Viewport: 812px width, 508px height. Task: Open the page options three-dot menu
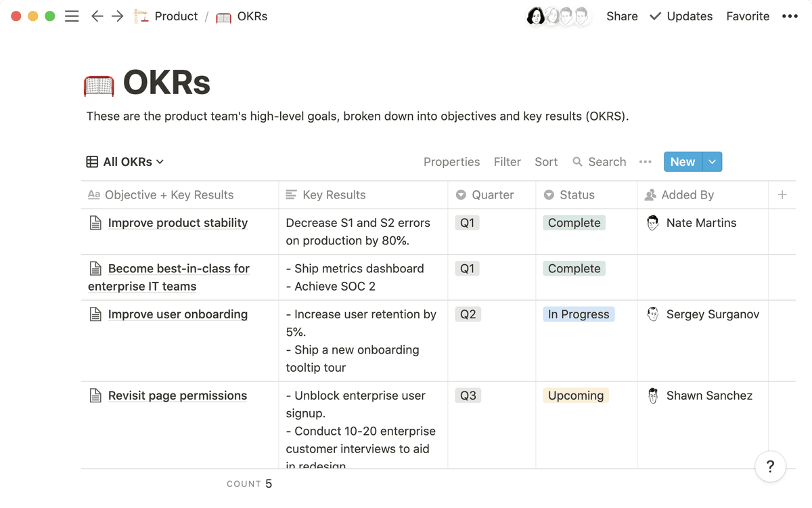(790, 16)
